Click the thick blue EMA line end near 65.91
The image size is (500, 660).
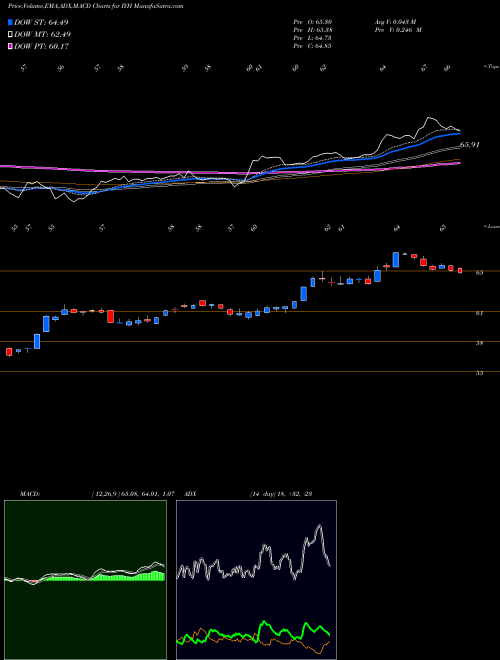pyautogui.click(x=458, y=134)
